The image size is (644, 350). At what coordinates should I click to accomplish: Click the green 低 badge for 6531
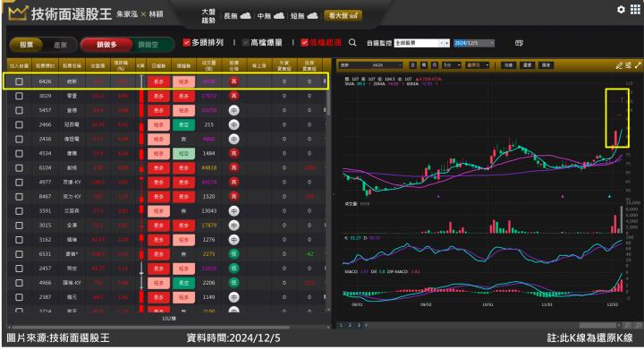tap(233, 254)
